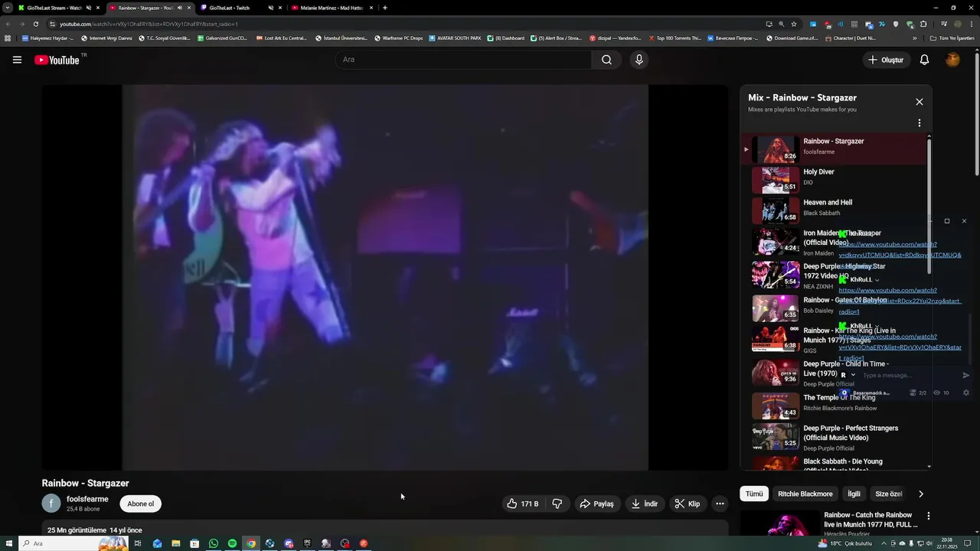Open The Temple Of The King entry
The width and height of the screenshot is (980, 551).
[835, 406]
